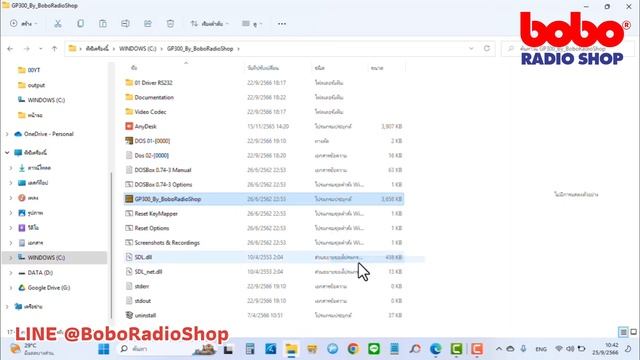Expand the Downloads sidebar node

point(11,168)
